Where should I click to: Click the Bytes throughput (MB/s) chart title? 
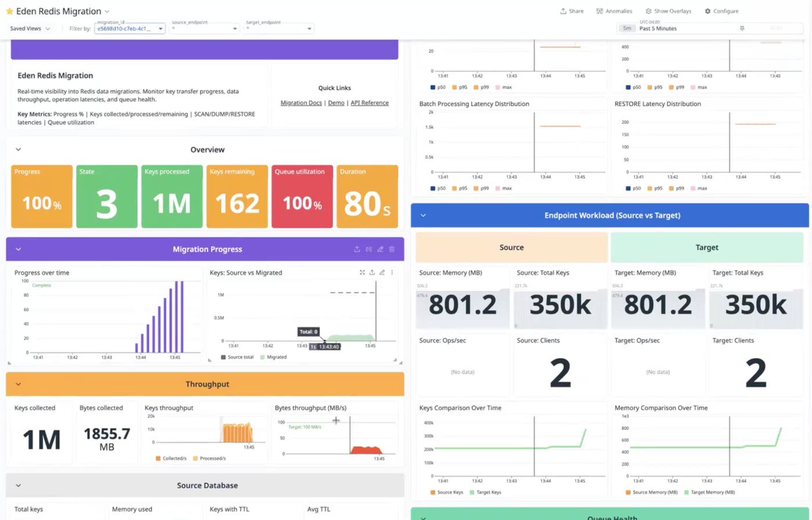pyautogui.click(x=310, y=408)
